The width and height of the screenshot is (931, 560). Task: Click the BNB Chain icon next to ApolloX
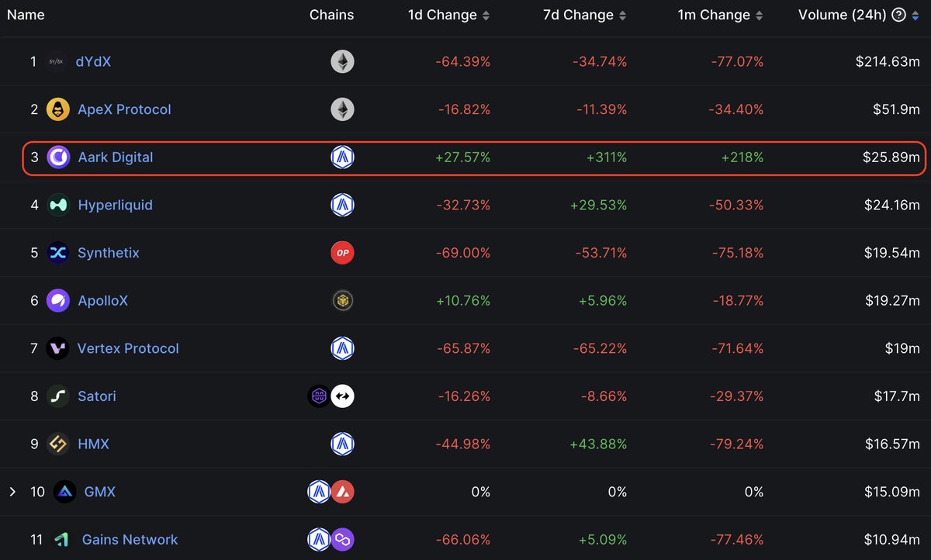tap(342, 300)
